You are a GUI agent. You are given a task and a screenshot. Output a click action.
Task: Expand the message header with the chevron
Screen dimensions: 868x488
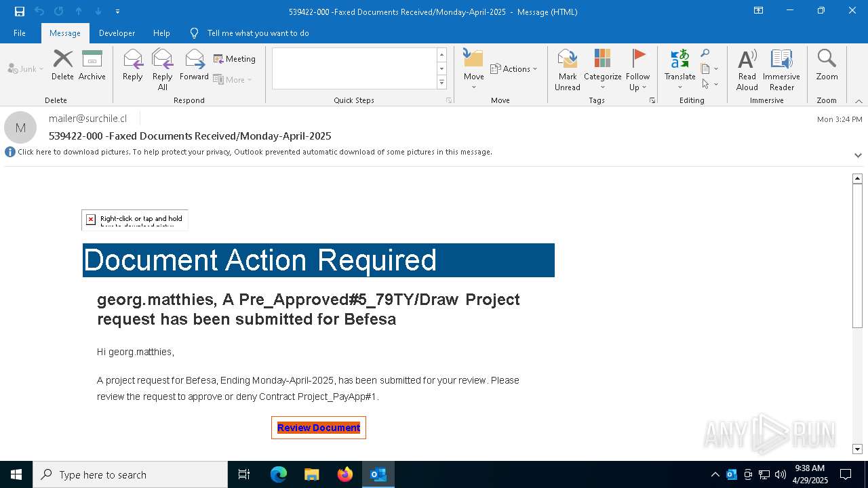tap(858, 155)
